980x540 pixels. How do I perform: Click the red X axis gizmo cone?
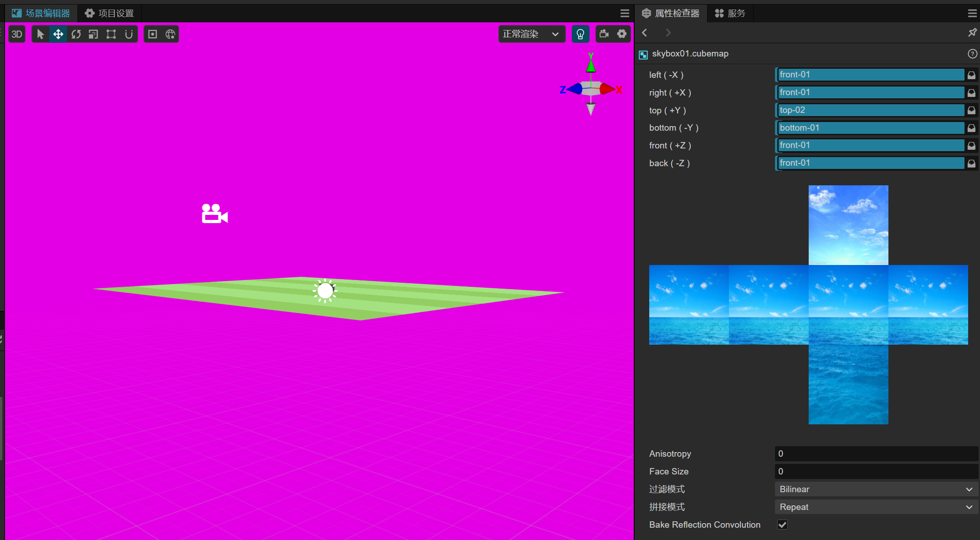[x=607, y=89]
